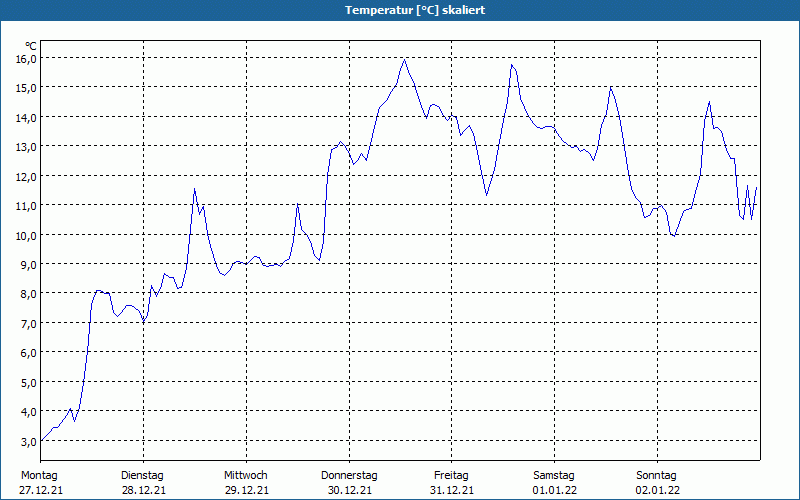Viewport: 800px width, 500px height.
Task: Click the "Samstag" axis label
Action: (x=554, y=475)
